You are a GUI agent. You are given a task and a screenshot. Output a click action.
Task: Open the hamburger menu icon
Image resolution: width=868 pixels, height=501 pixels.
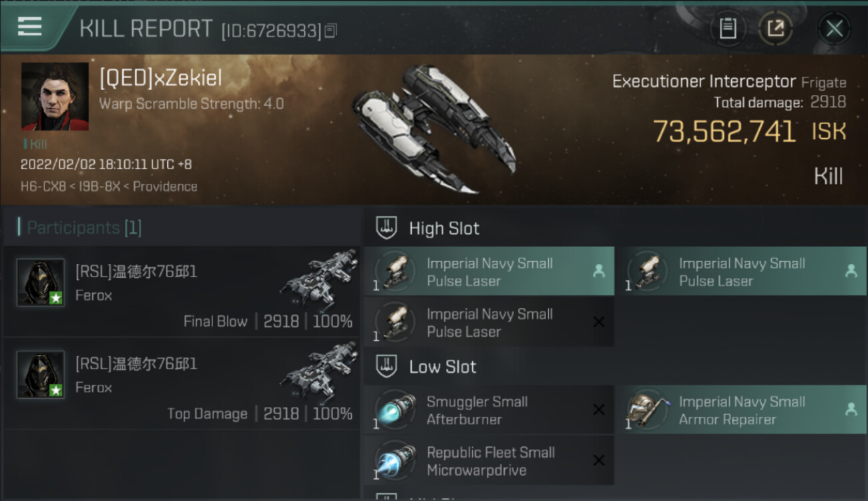point(29,27)
